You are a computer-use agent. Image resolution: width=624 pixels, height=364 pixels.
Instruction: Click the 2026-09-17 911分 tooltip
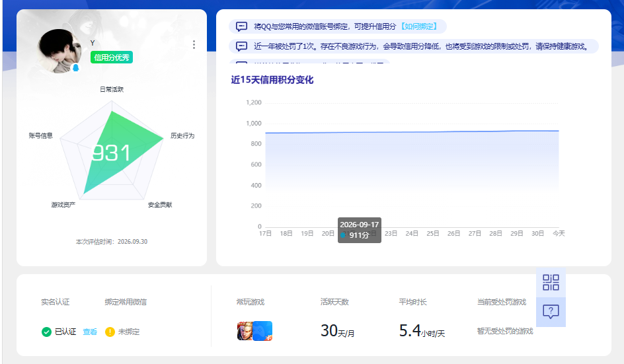coord(360,230)
